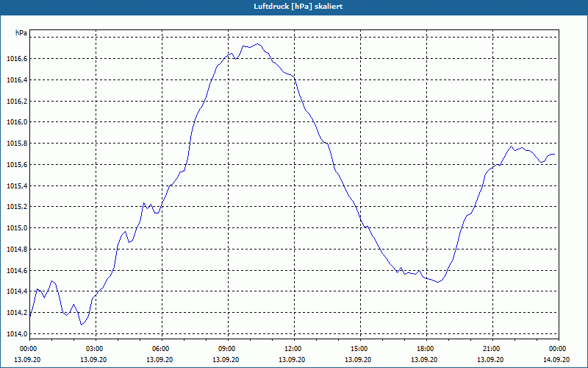Click the 21:00 time axis label
Viewport: 588px width, 368px height.
pos(492,349)
